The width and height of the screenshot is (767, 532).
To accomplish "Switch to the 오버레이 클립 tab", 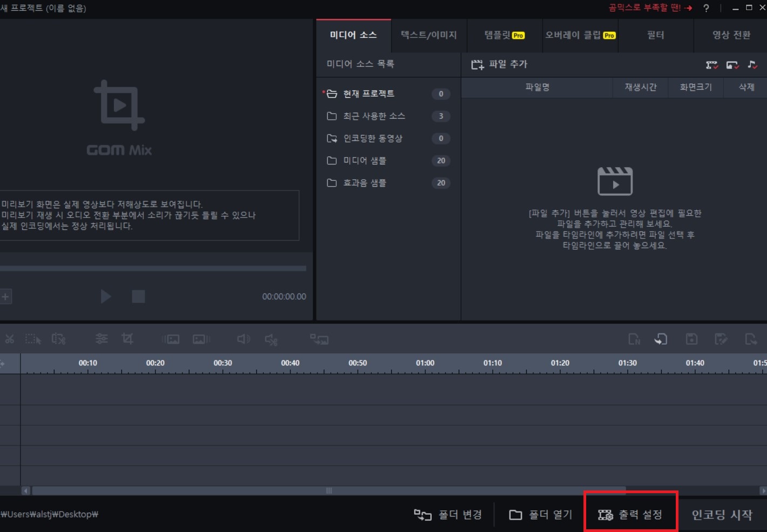I will pyautogui.click(x=580, y=35).
